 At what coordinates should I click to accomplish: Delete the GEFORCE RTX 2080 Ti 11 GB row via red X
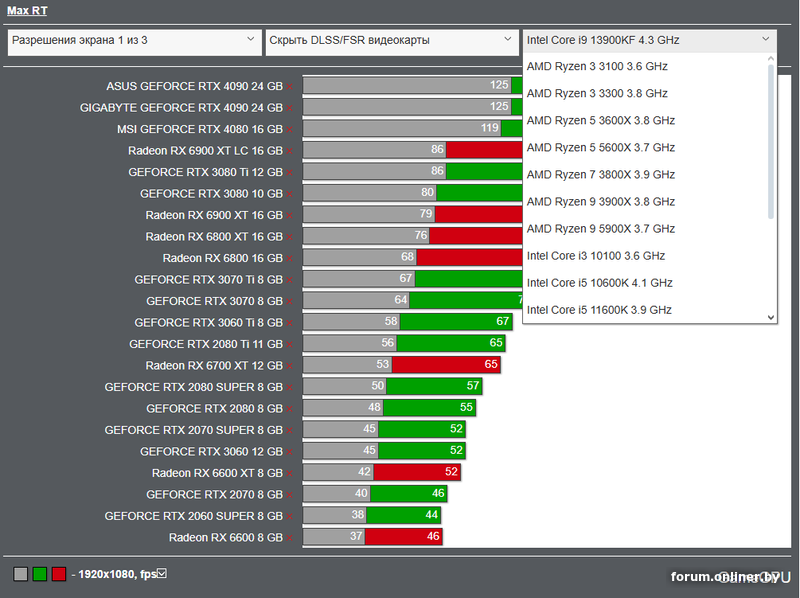(x=289, y=344)
